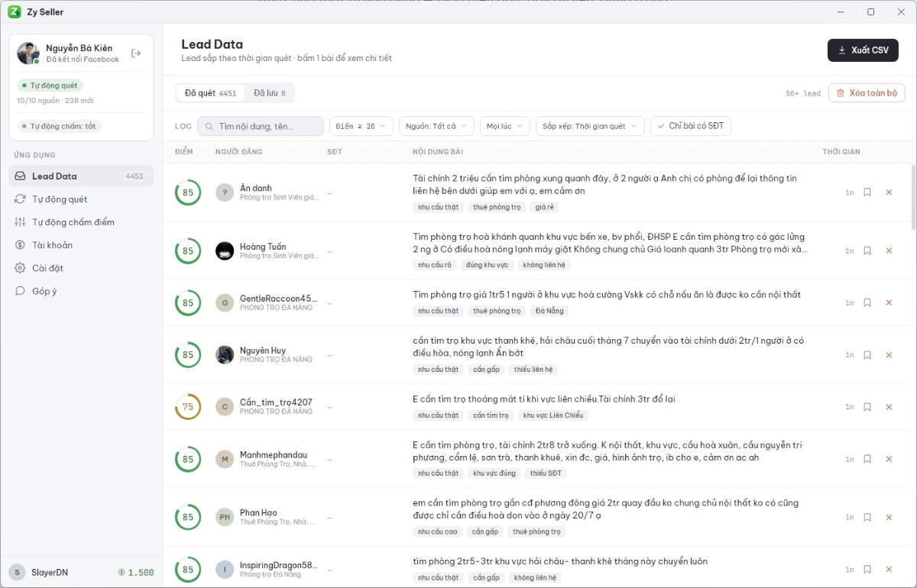Select the Đã quét tab
The image size is (917, 588).
point(211,93)
